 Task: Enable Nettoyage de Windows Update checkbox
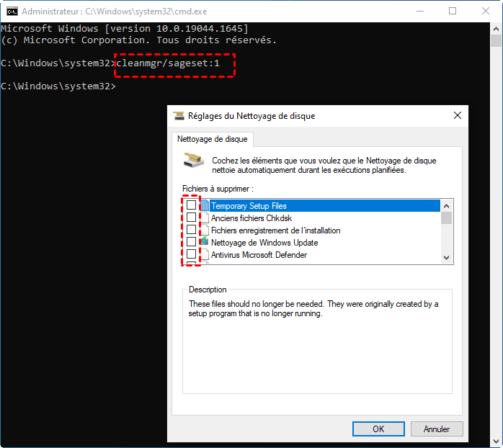click(x=191, y=241)
